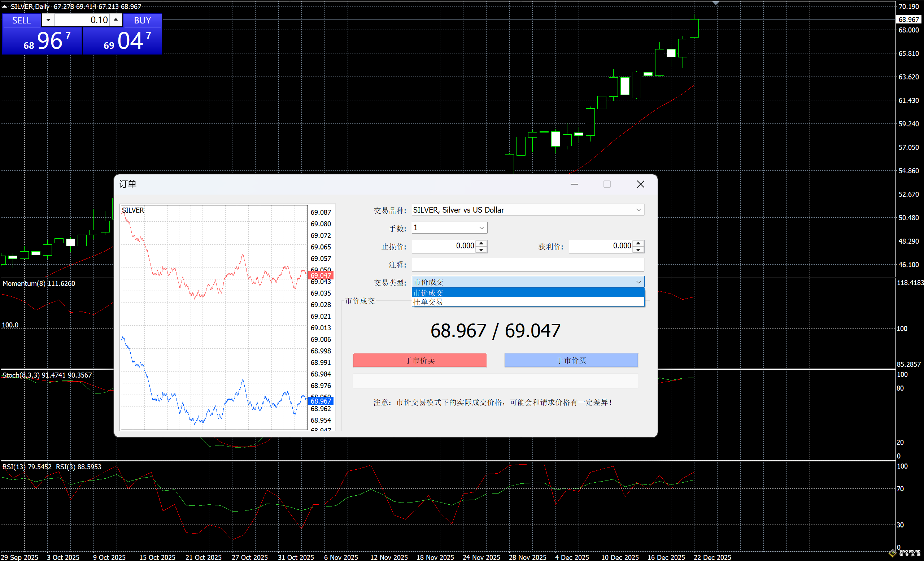
Task: Close the 订单 order dialog
Action: pos(641,184)
